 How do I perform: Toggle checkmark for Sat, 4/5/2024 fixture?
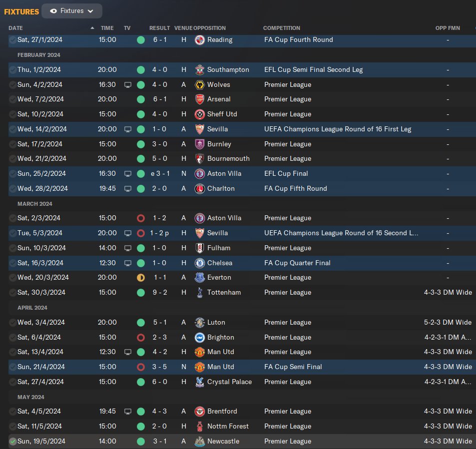tap(13, 412)
